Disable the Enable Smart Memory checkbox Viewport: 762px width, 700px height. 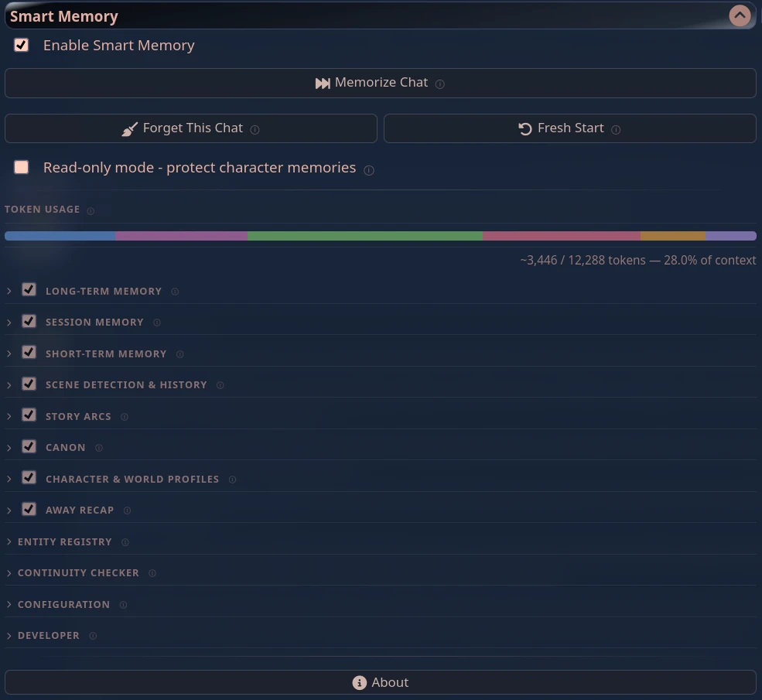[x=21, y=45]
